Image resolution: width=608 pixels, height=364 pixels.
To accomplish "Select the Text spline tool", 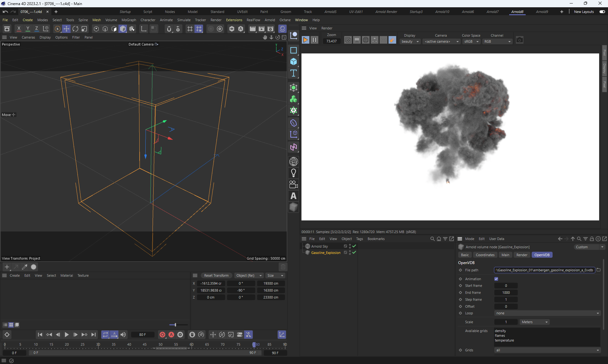I will tap(294, 73).
